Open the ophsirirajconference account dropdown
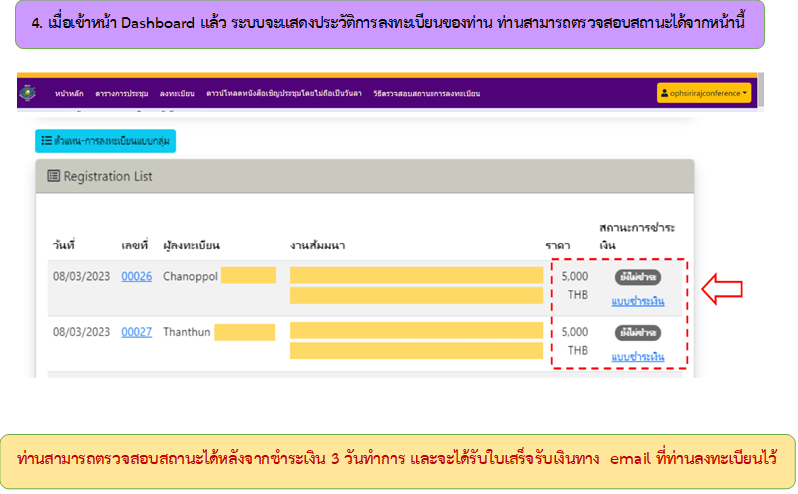The height and width of the screenshot is (494, 798). tap(704, 94)
